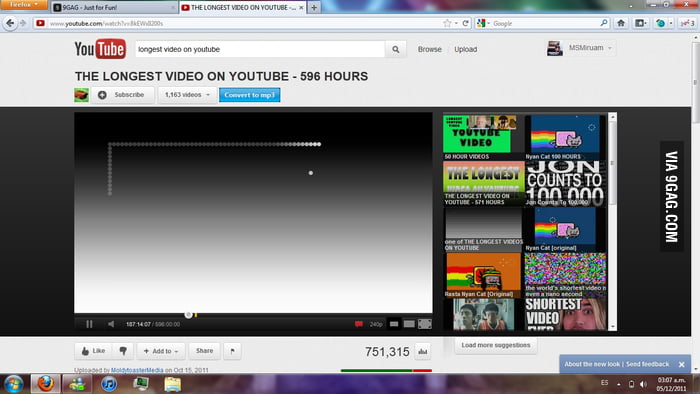This screenshot has width=700, height=394.
Task: Click the Send feedback link
Action: [647, 364]
